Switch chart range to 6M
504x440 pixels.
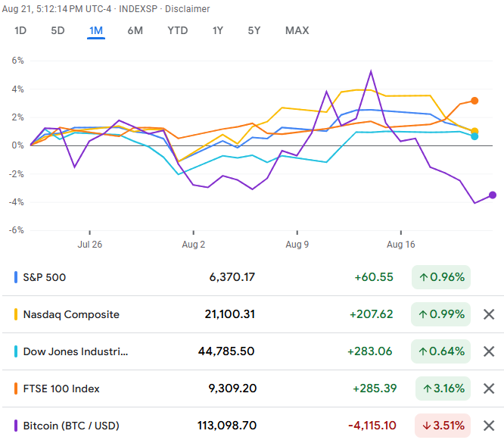[x=135, y=30]
